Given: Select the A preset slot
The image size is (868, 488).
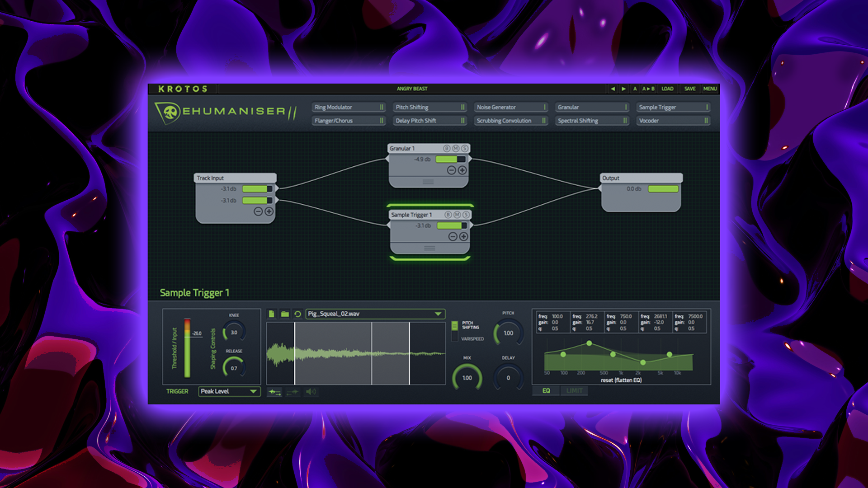Looking at the screenshot, I should (x=635, y=89).
